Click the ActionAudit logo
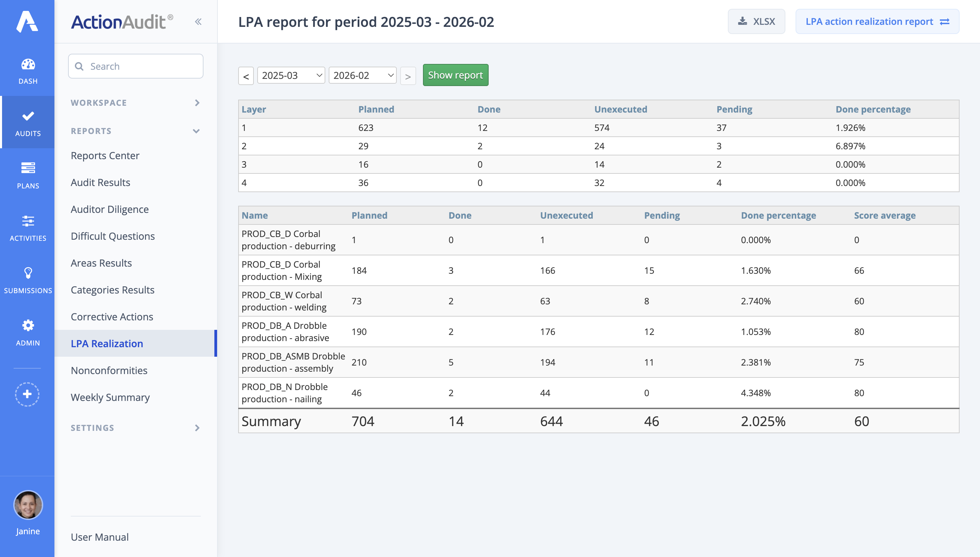This screenshot has height=557, width=980. click(119, 21)
